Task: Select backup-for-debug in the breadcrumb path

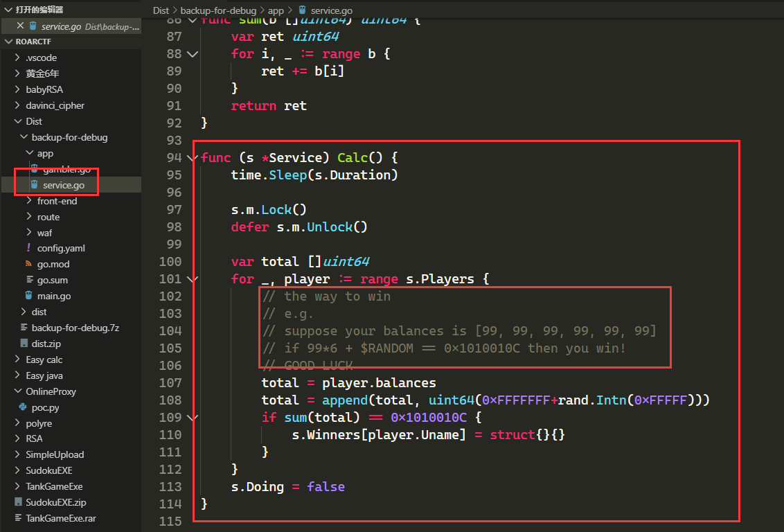Action: (218, 10)
